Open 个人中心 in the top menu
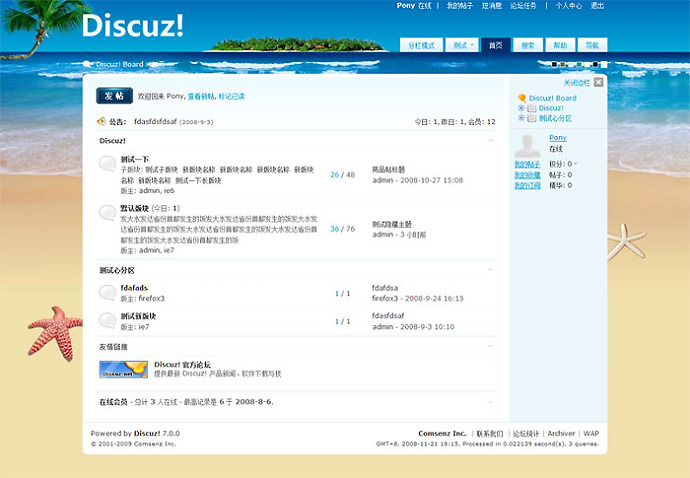The image size is (690, 478). (x=569, y=6)
